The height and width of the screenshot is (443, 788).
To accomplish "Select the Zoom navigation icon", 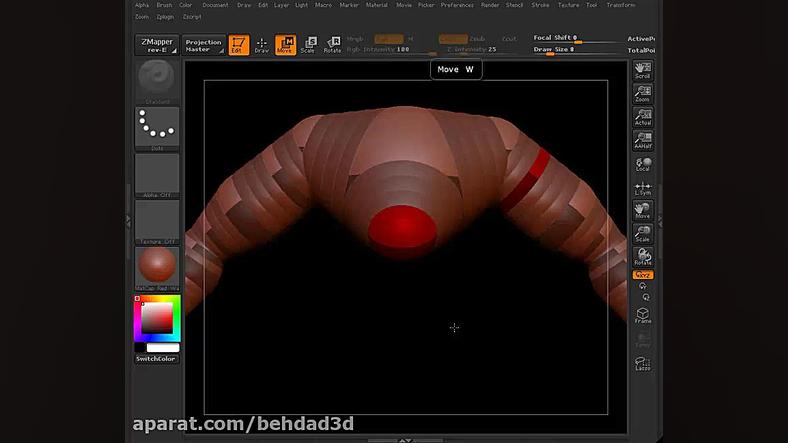I will 643,93.
